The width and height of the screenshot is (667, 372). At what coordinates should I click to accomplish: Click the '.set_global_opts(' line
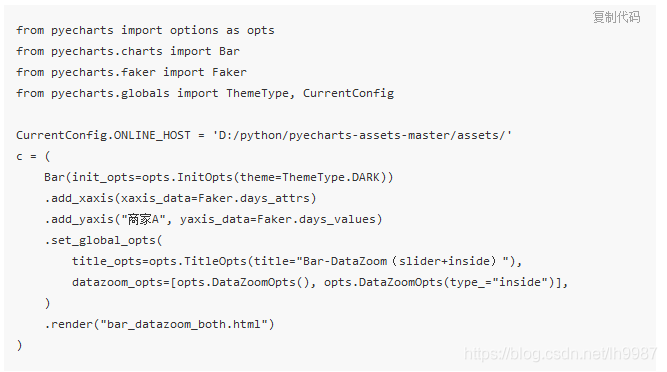point(103,241)
